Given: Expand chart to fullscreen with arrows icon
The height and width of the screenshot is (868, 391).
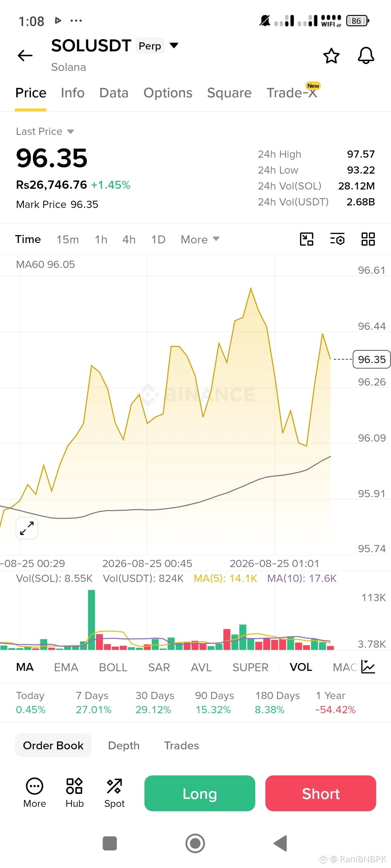Looking at the screenshot, I should 27,528.
